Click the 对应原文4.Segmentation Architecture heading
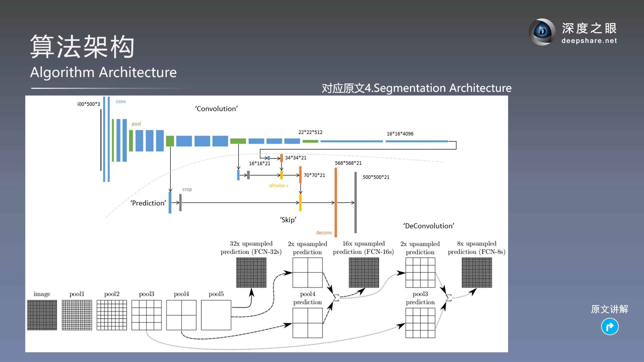Screen dimensions: 644x362 (416, 88)
